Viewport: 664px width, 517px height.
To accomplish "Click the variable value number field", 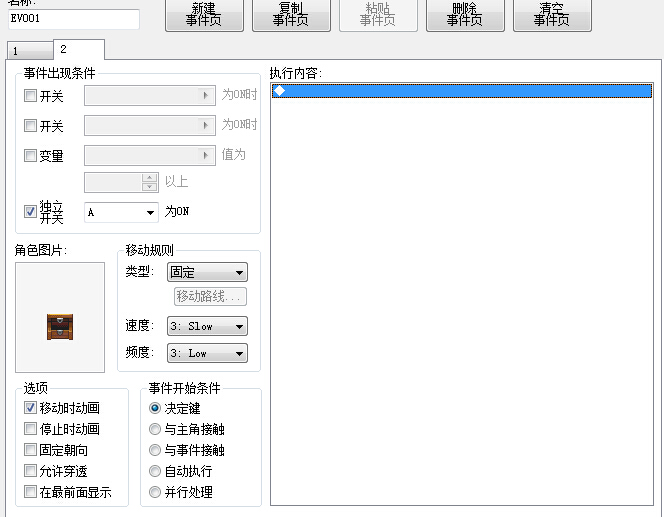I will point(113,182).
